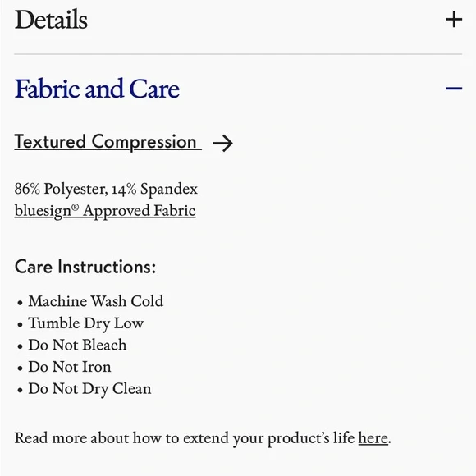This screenshot has height=476, width=476.
Task: Click the registered trademark symbol after bluesign
Action: [75, 207]
